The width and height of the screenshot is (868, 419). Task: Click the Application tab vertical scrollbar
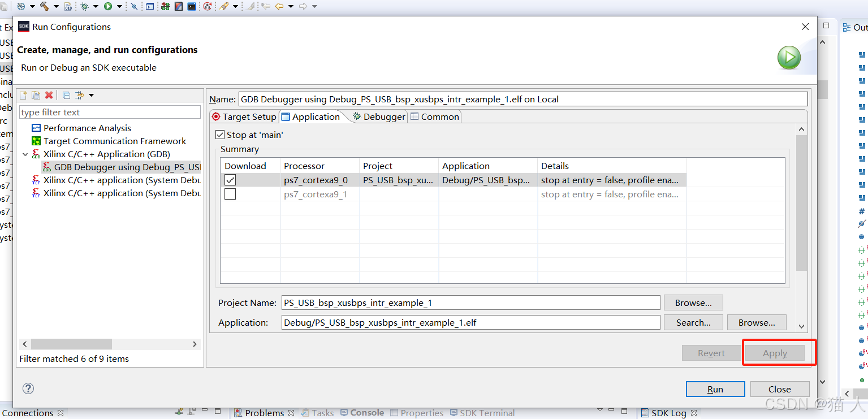point(801,203)
